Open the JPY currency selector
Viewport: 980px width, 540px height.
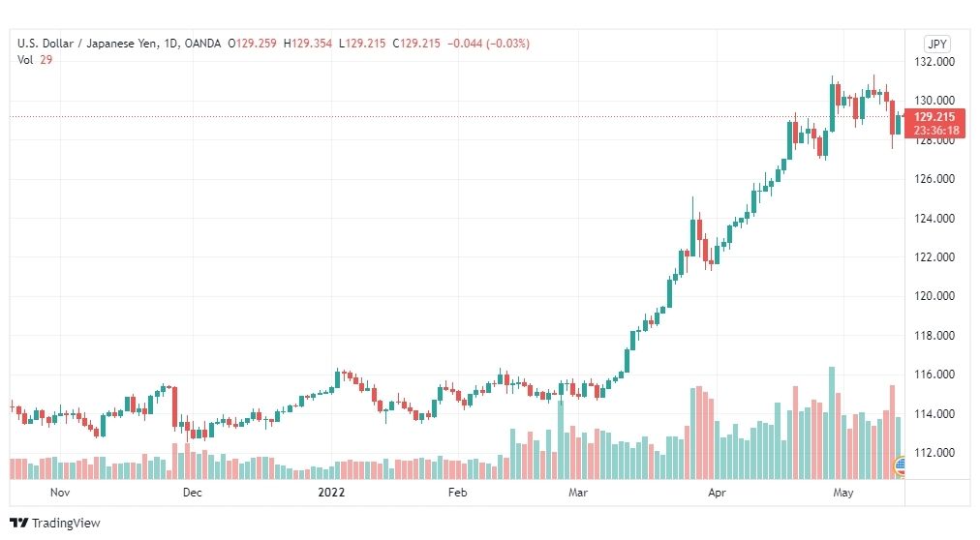[x=936, y=44]
